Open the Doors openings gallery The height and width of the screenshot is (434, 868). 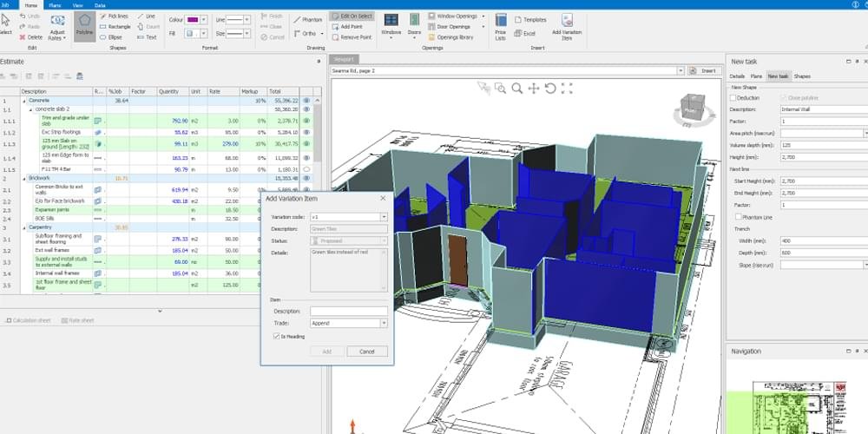pos(414,26)
